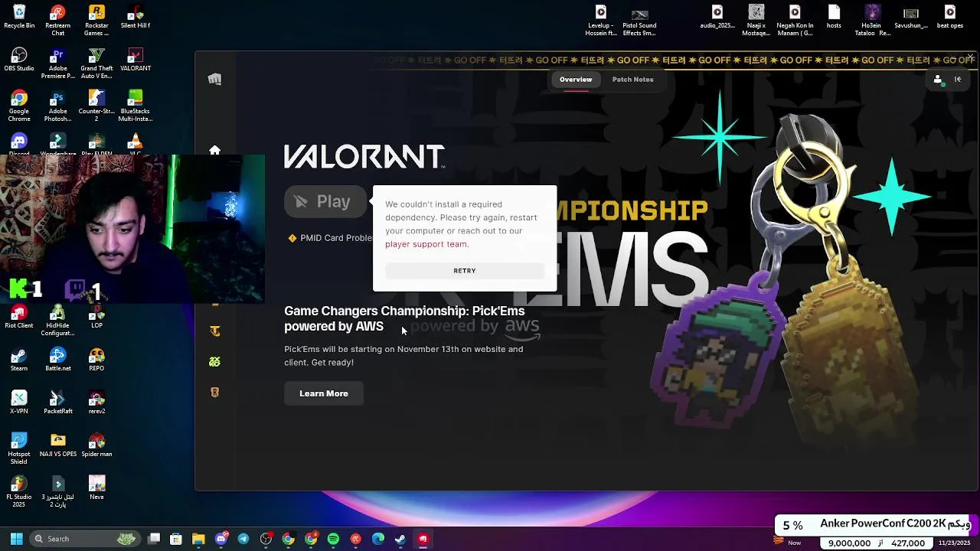Open FL Studio 2025 desktop icon
980x551 pixels.
(19, 491)
